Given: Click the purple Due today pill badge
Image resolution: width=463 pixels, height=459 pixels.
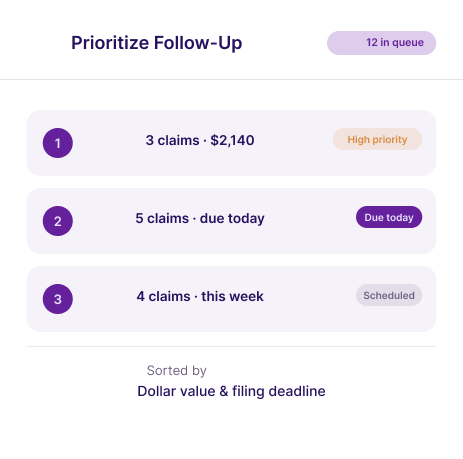Looking at the screenshot, I should tap(389, 217).
